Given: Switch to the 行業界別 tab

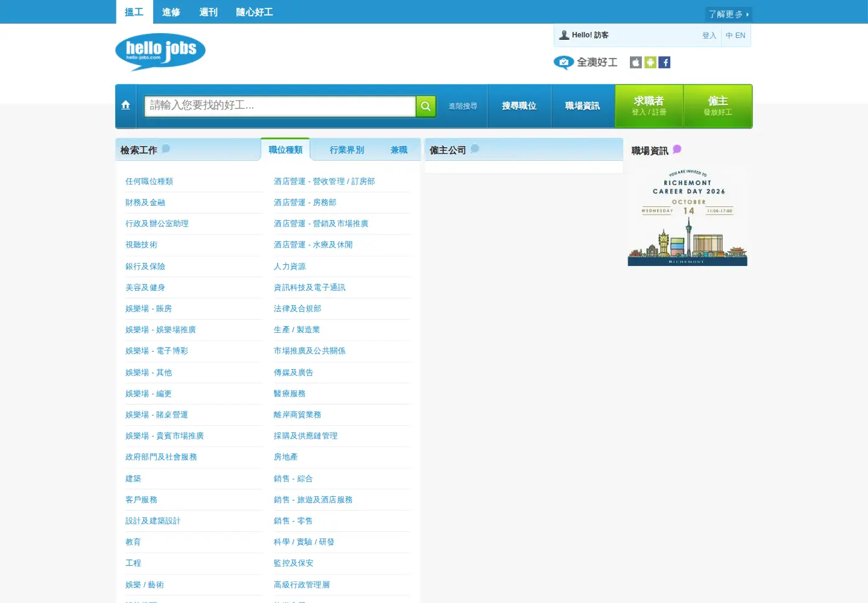Looking at the screenshot, I should coord(347,150).
